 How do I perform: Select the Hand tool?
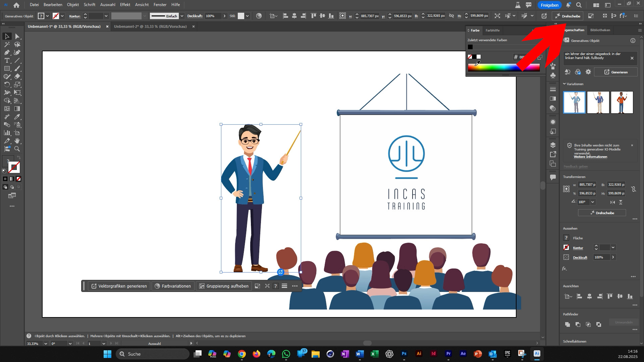click(17, 141)
